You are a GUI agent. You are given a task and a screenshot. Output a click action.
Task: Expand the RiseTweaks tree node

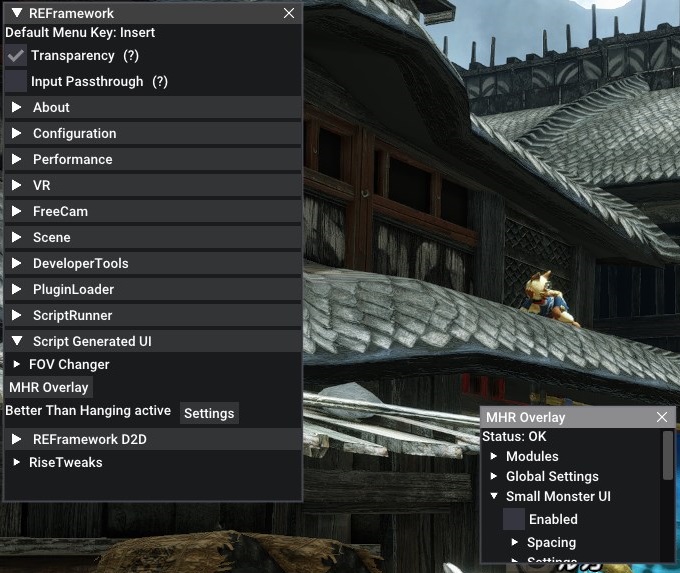tap(16, 462)
